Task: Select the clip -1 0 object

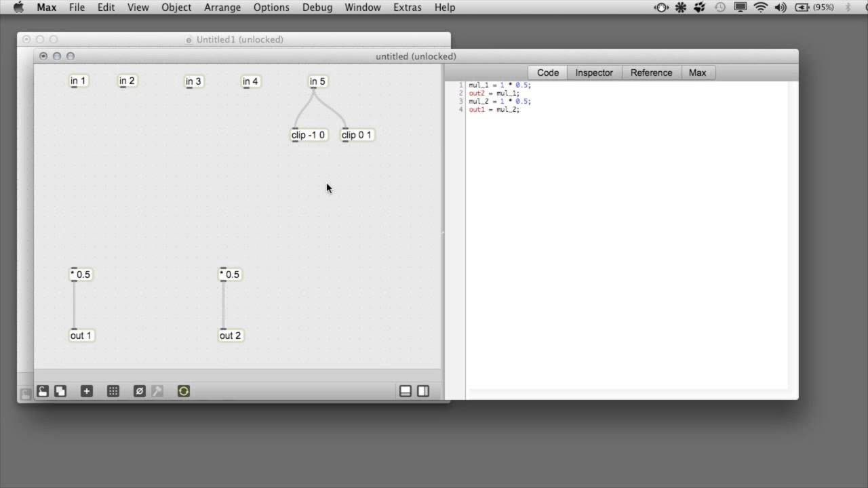Action: pyautogui.click(x=309, y=135)
